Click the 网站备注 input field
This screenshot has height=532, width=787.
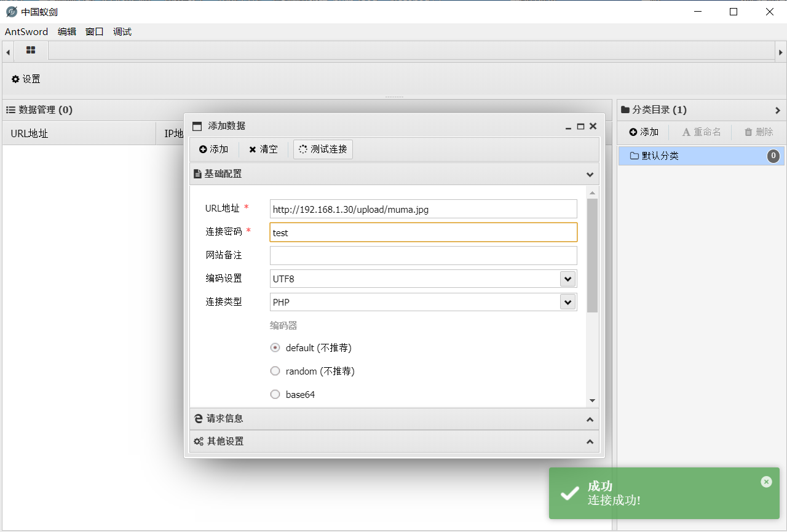click(x=424, y=256)
